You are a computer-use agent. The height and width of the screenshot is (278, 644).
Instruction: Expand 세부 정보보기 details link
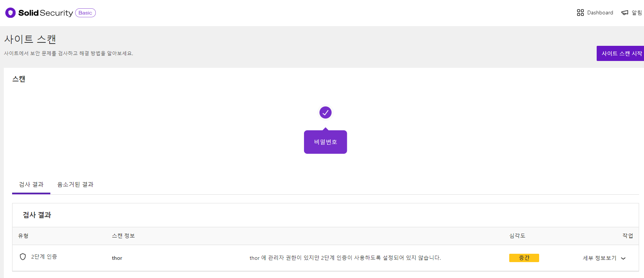pos(600,258)
